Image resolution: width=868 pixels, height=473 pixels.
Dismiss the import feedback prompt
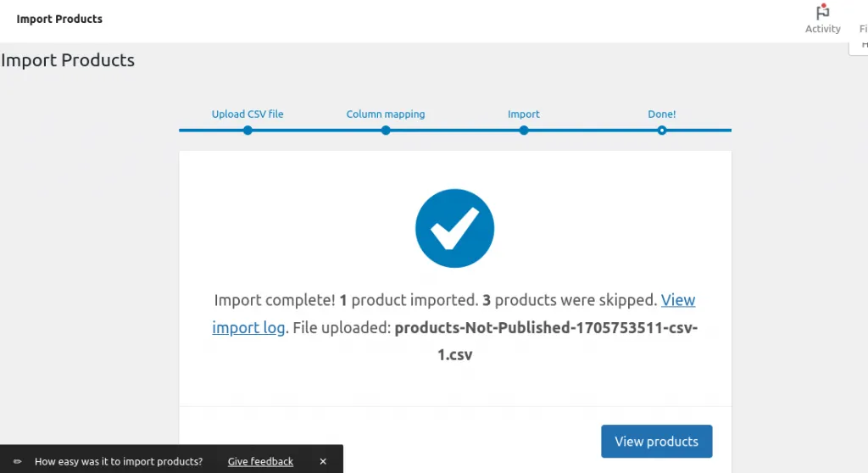[323, 462]
